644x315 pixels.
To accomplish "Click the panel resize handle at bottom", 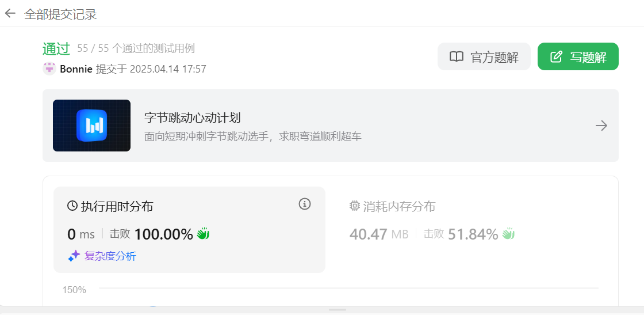I will (x=338, y=310).
